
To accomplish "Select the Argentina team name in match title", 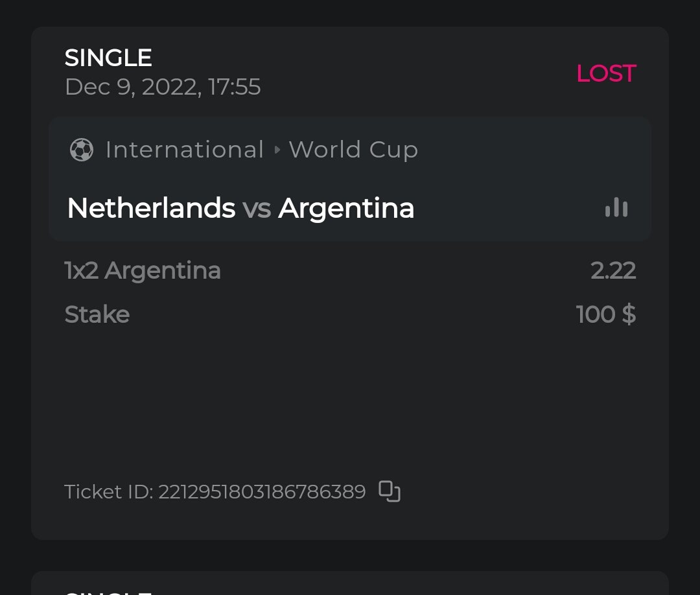I will click(x=346, y=208).
